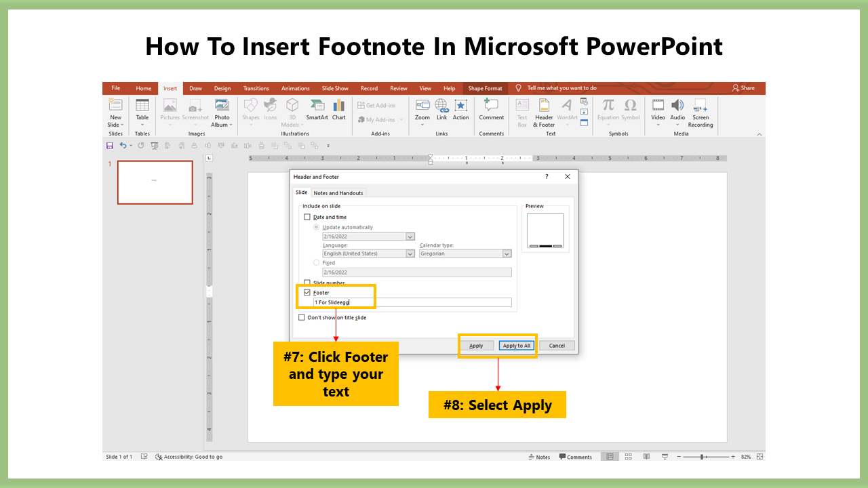Image resolution: width=868 pixels, height=488 pixels.
Task: Click the zoom out minus button
Action: coord(679,457)
